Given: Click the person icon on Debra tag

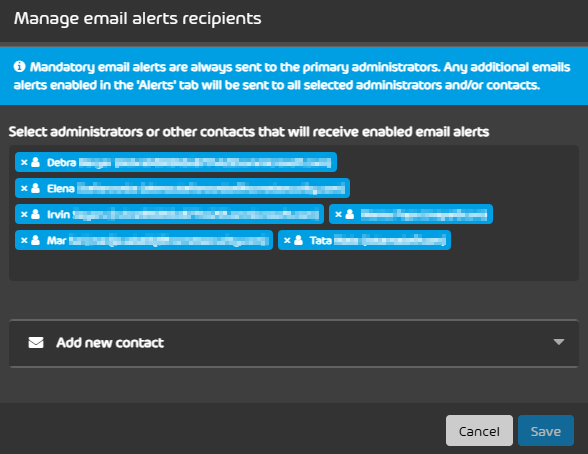Looking at the screenshot, I should point(36,162).
